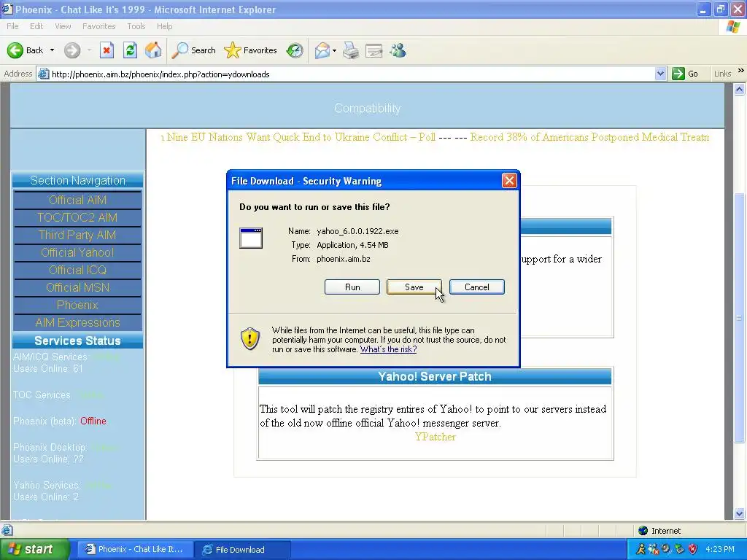Click the Links toolbar label

point(722,74)
